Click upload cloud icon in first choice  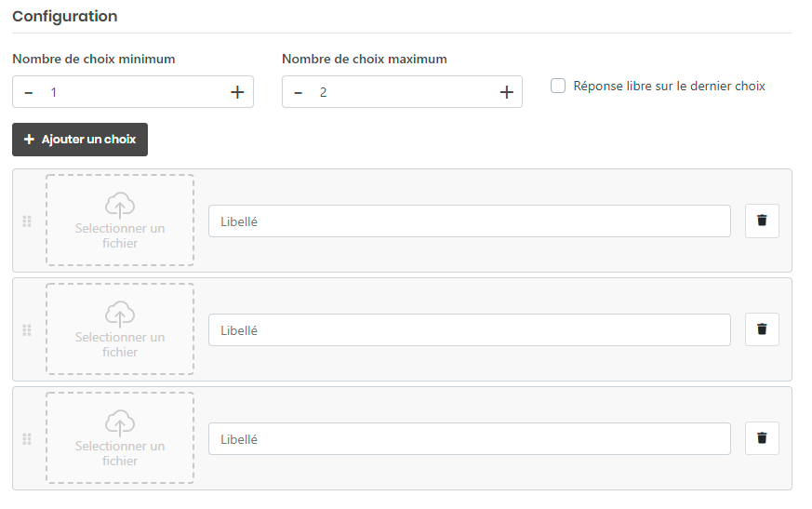point(120,205)
